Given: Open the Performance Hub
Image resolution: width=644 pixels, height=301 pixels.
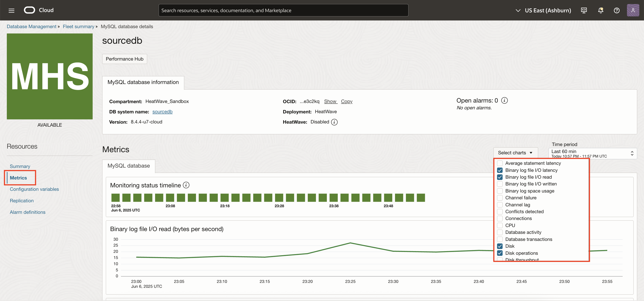Looking at the screenshot, I should (x=124, y=59).
